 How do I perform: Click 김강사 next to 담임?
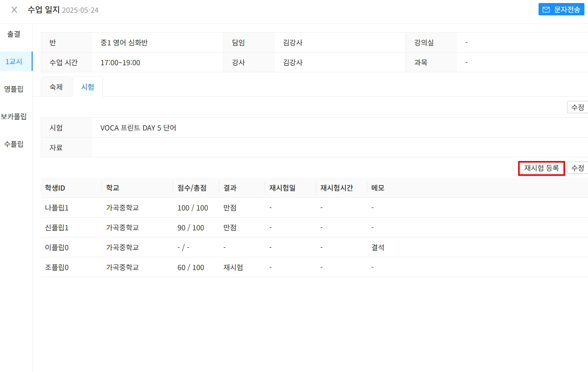[x=293, y=43]
